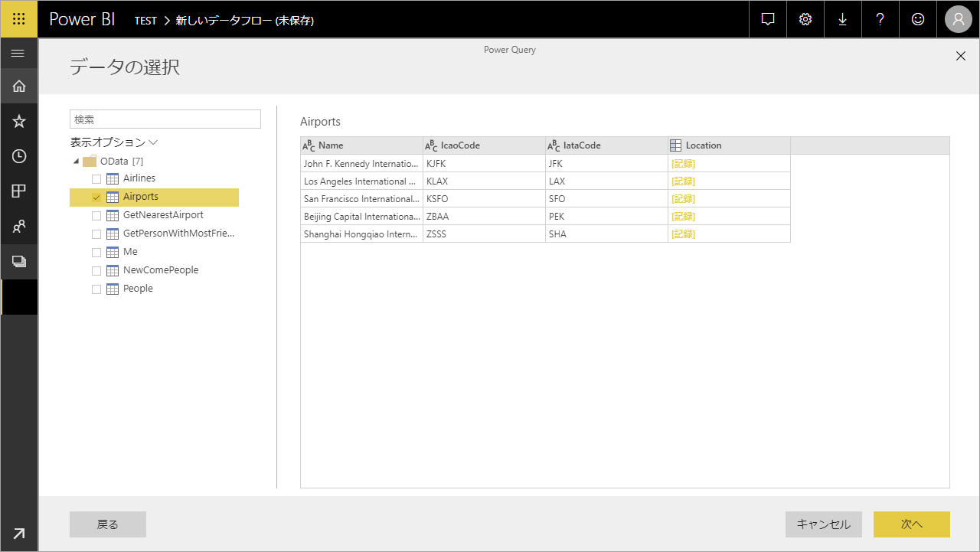Open Recent items with the clock icon
Screen dimensions: 980x552
(19, 155)
